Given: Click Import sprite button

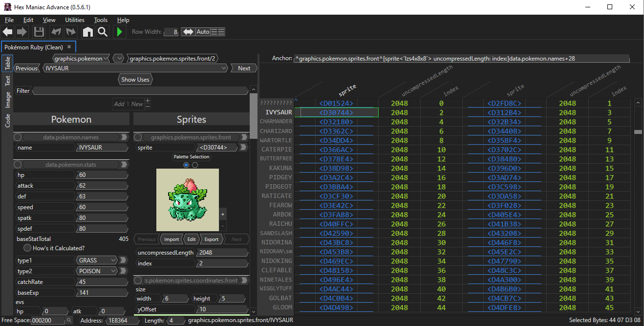Looking at the screenshot, I should 172,239.
